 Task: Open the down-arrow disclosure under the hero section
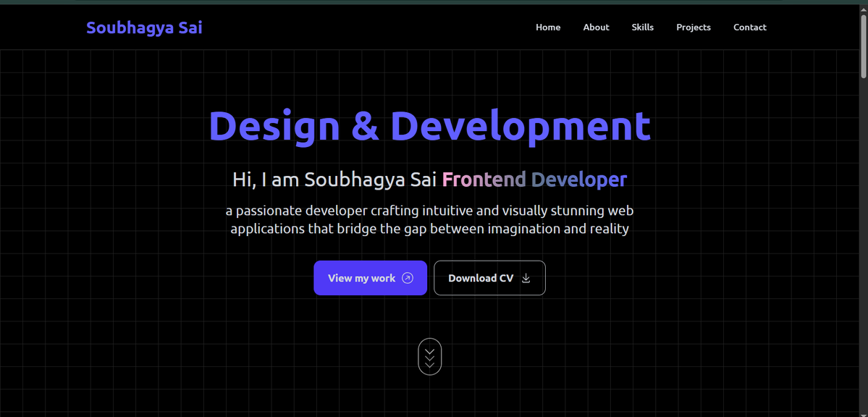429,356
